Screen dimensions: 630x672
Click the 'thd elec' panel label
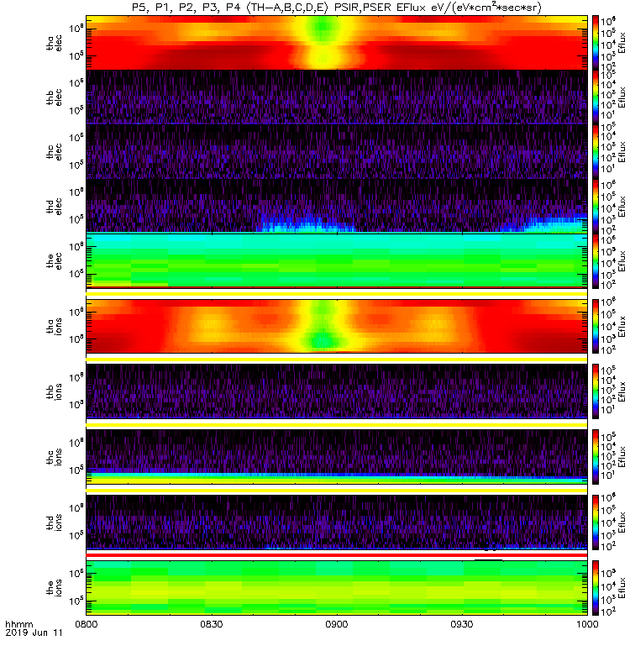(55, 206)
